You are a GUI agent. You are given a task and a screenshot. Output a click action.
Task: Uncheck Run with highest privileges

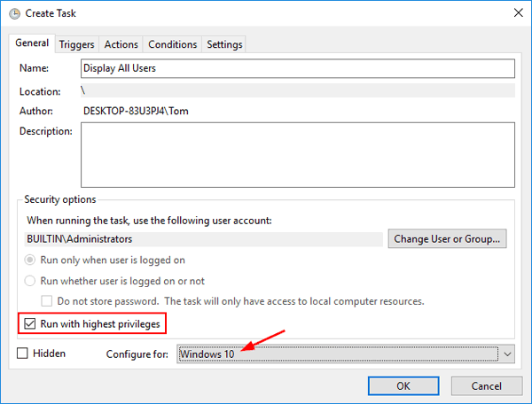(x=32, y=324)
